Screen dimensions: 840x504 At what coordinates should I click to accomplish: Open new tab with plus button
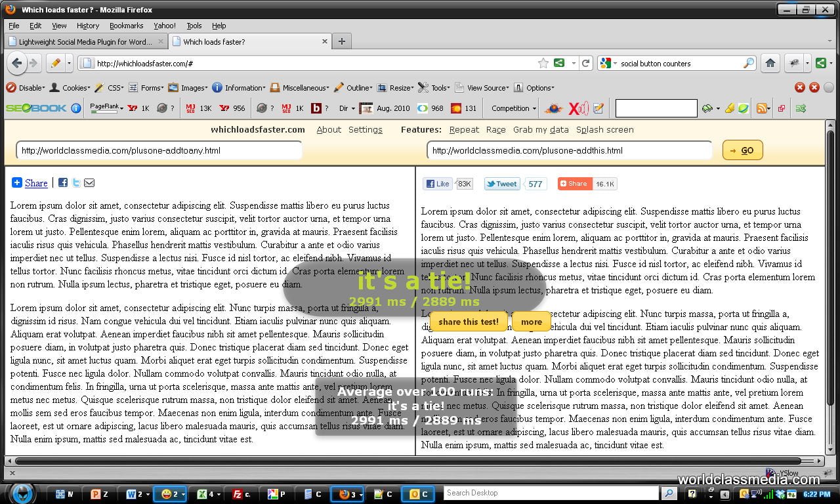(341, 41)
